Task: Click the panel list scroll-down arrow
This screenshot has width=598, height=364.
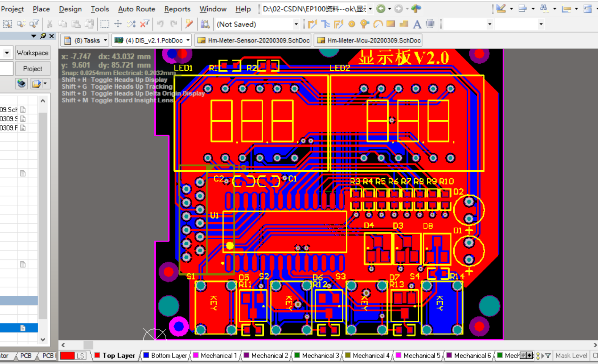Action: coord(43,339)
